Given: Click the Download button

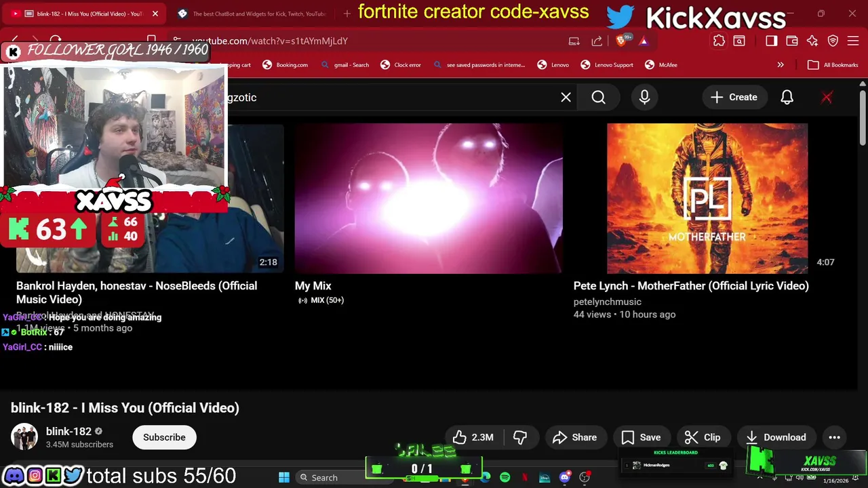Looking at the screenshot, I should click(776, 437).
